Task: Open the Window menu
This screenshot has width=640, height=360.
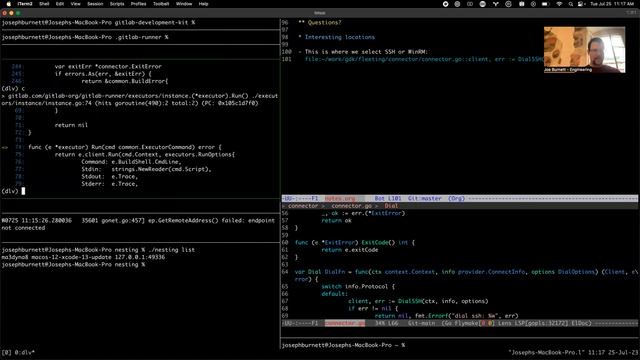Action: pos(184,4)
